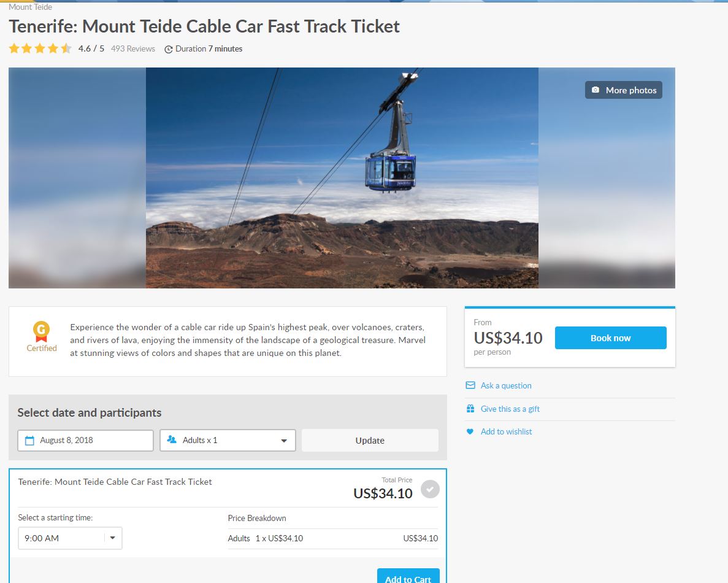Open the cable car main photo

tap(342, 177)
